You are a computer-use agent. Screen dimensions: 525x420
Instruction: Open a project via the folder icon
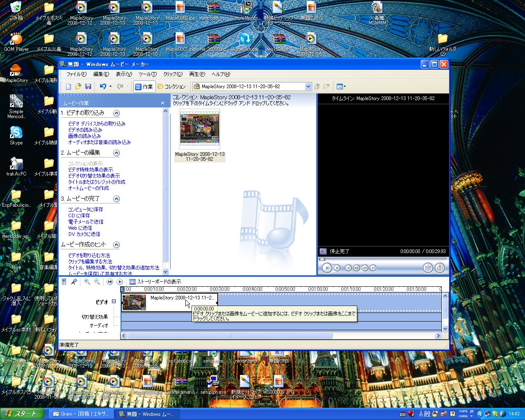click(78, 87)
